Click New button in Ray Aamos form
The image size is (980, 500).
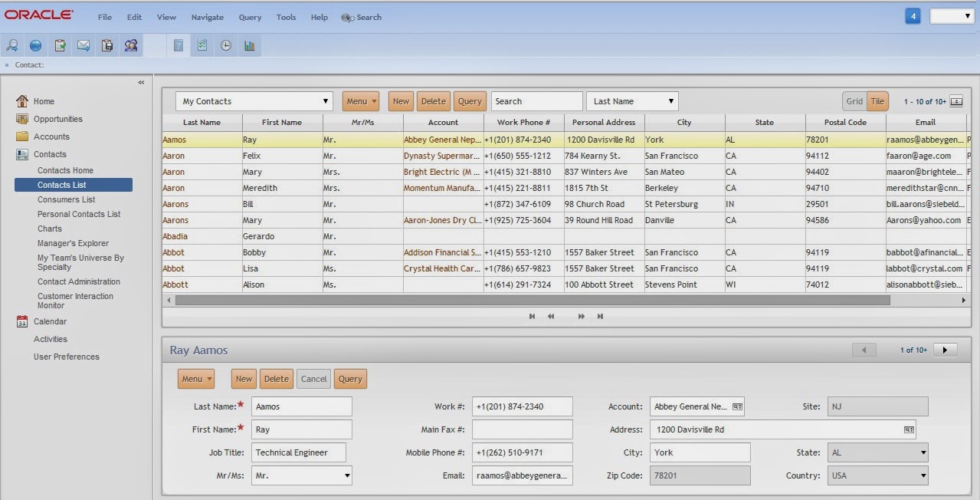244,379
